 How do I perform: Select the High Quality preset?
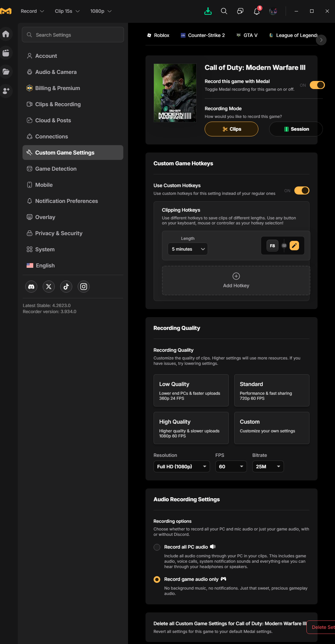click(191, 428)
